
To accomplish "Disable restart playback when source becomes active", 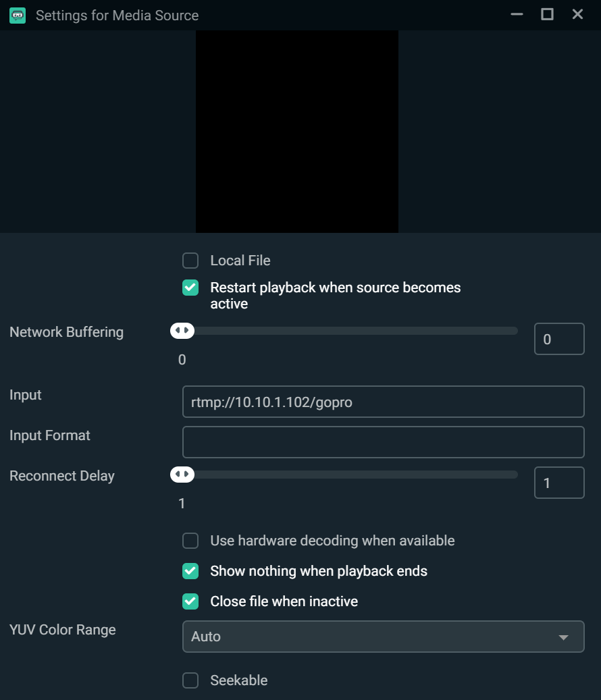I will [x=190, y=288].
